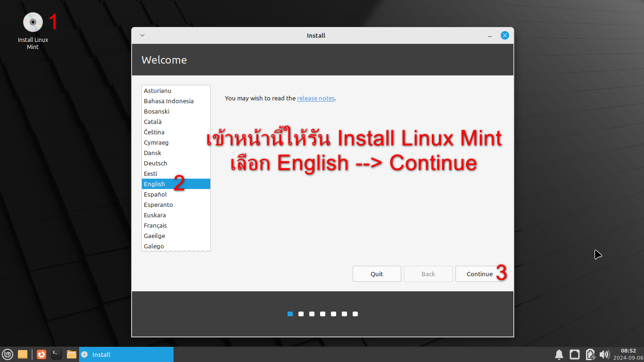Minimize the Install window
This screenshot has width=644, height=362.
coord(490,36)
